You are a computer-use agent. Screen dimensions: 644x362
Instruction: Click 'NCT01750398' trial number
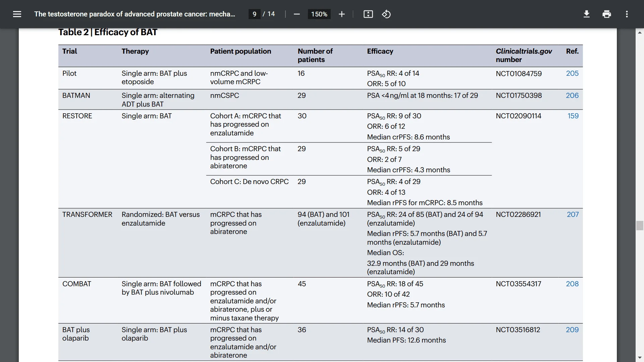point(519,96)
